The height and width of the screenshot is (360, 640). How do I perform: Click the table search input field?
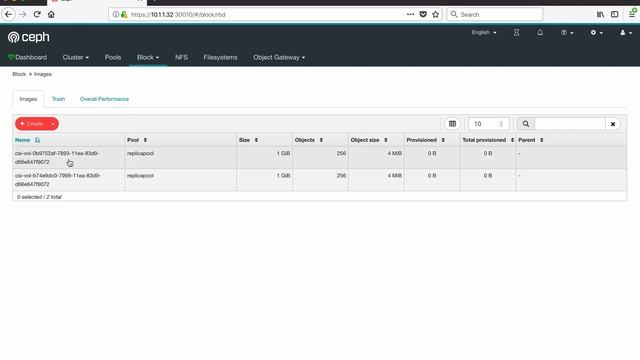[569, 124]
